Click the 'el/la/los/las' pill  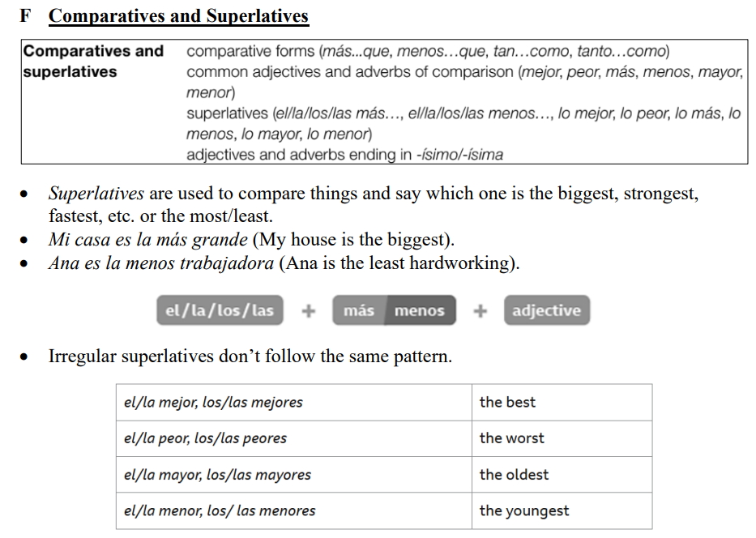[220, 311]
